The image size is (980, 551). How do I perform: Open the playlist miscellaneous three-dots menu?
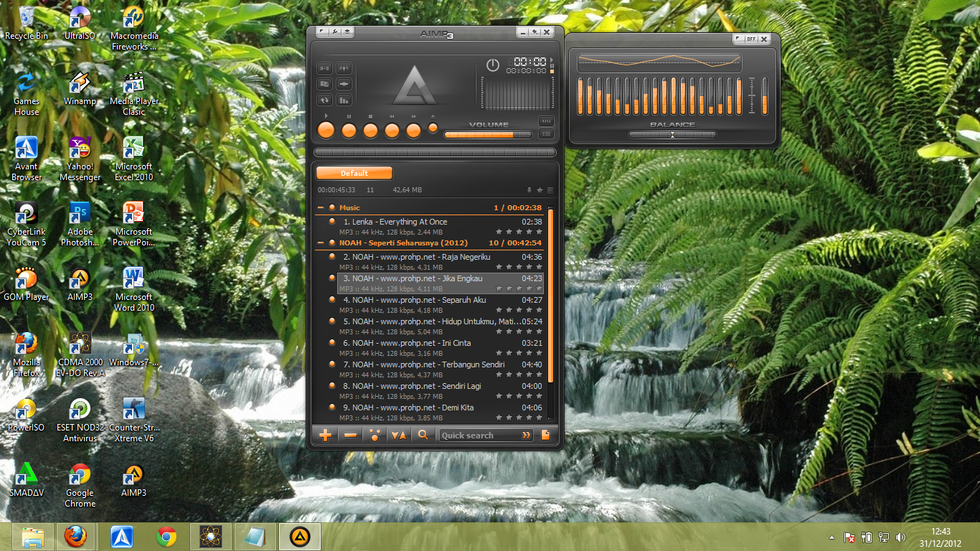(x=374, y=435)
